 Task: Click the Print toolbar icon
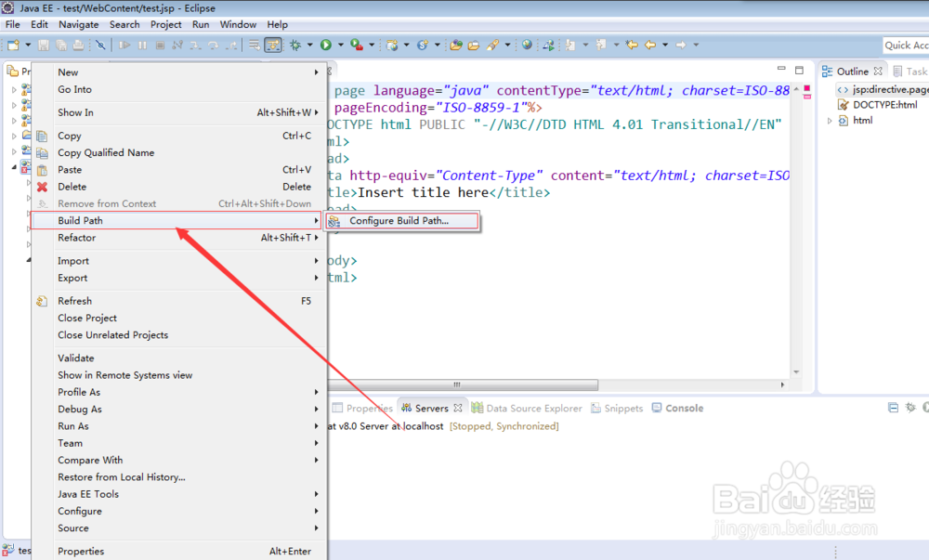[x=78, y=45]
